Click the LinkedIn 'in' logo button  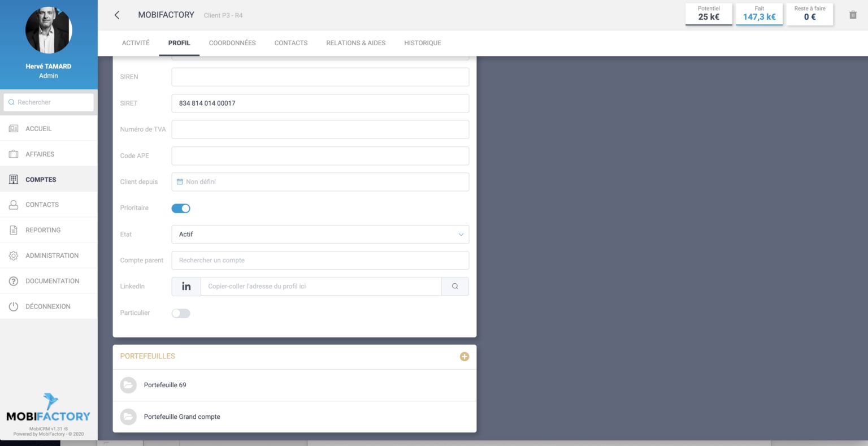point(186,287)
